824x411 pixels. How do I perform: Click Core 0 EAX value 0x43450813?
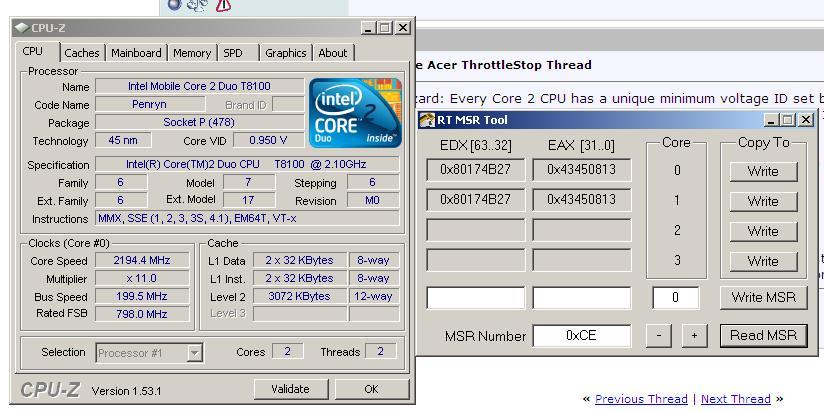[581, 170]
